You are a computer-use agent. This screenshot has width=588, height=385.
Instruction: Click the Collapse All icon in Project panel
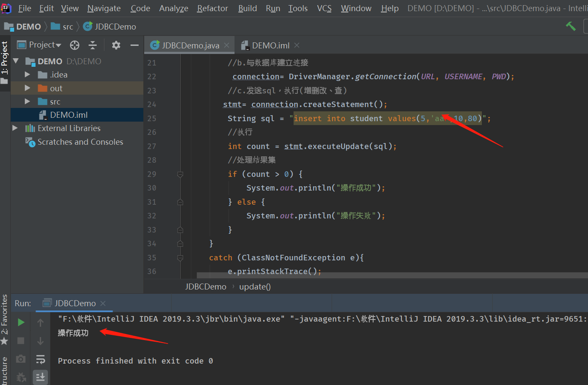92,45
